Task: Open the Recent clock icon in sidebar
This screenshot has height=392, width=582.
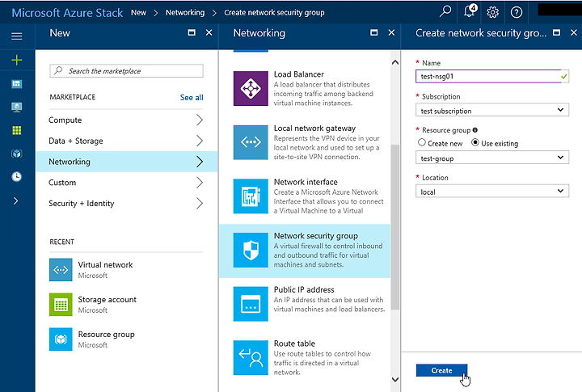Action: pos(17,177)
